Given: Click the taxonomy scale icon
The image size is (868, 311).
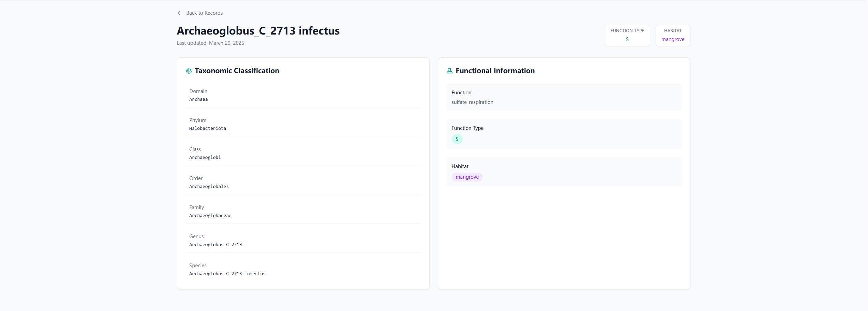Looking at the screenshot, I should coord(189,71).
